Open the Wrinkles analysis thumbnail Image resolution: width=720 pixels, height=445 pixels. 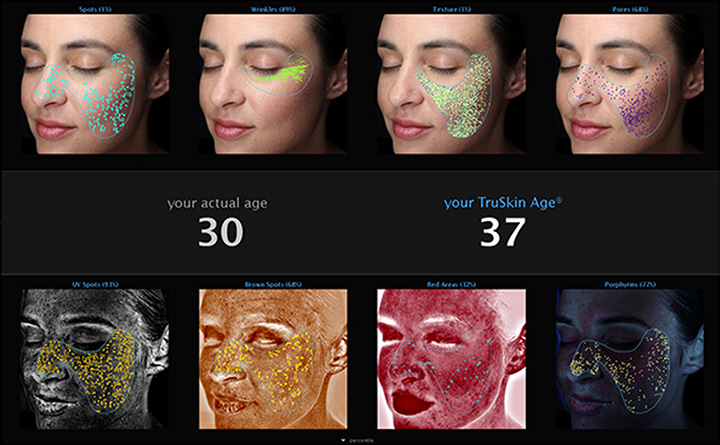pyautogui.click(x=273, y=84)
